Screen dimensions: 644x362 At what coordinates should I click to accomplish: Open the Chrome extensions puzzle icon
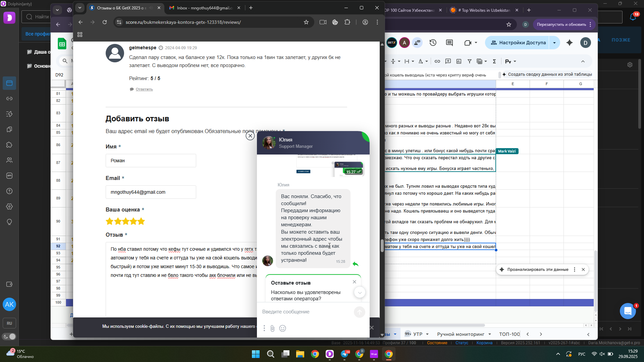(x=347, y=22)
